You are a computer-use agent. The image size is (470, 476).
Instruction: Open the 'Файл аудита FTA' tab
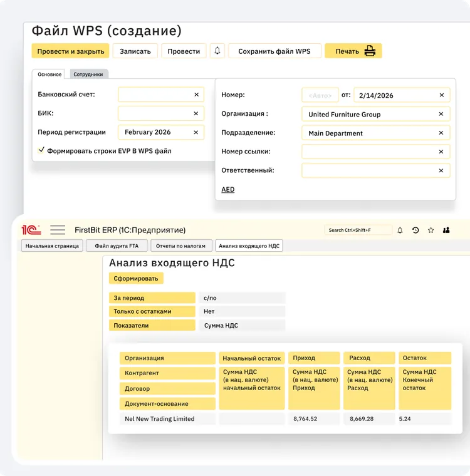(117, 246)
